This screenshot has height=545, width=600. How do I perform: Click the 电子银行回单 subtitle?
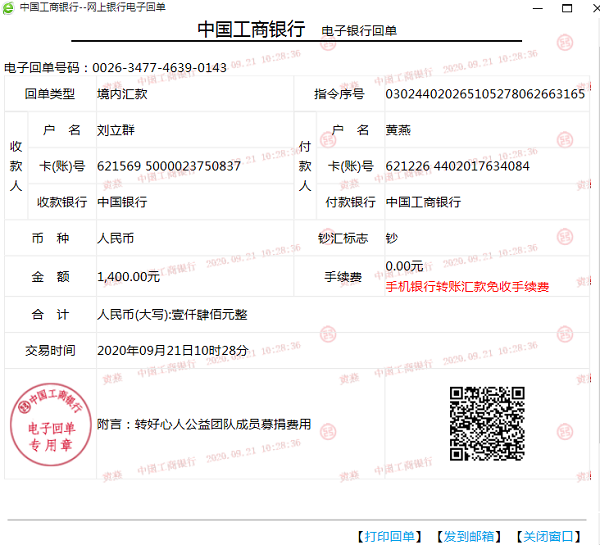click(x=359, y=31)
